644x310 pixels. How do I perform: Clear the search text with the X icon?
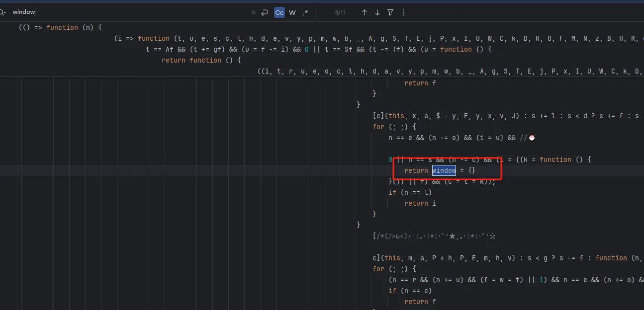[x=254, y=12]
